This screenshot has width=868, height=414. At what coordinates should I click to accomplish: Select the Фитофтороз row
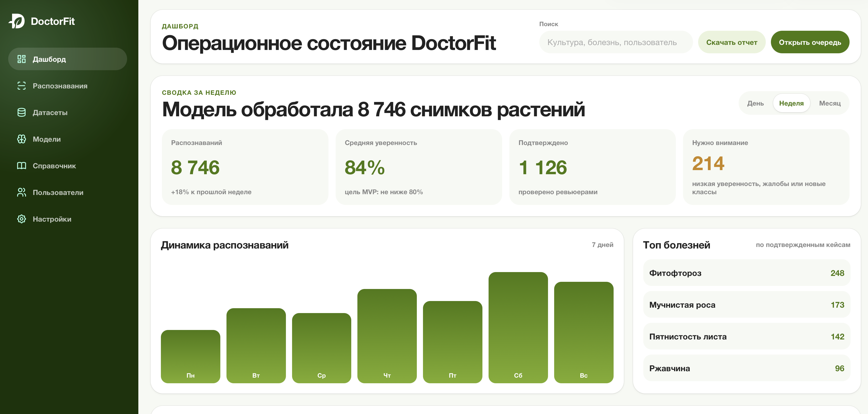[747, 273]
